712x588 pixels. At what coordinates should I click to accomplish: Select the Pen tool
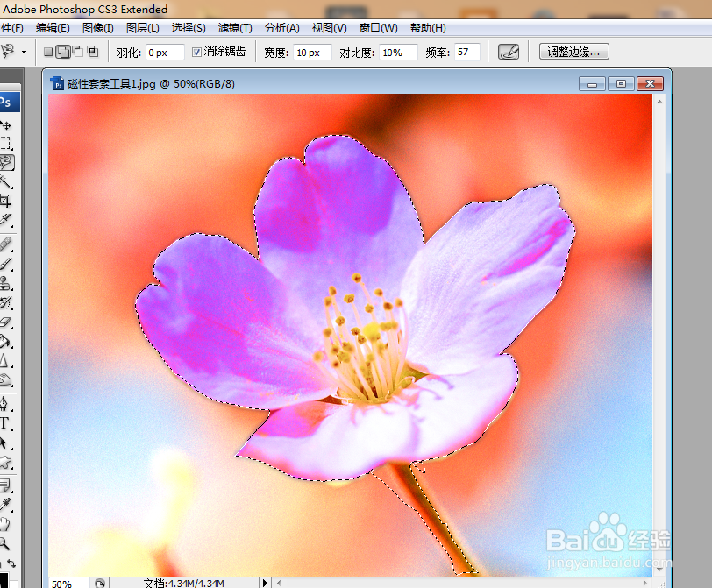point(6,403)
